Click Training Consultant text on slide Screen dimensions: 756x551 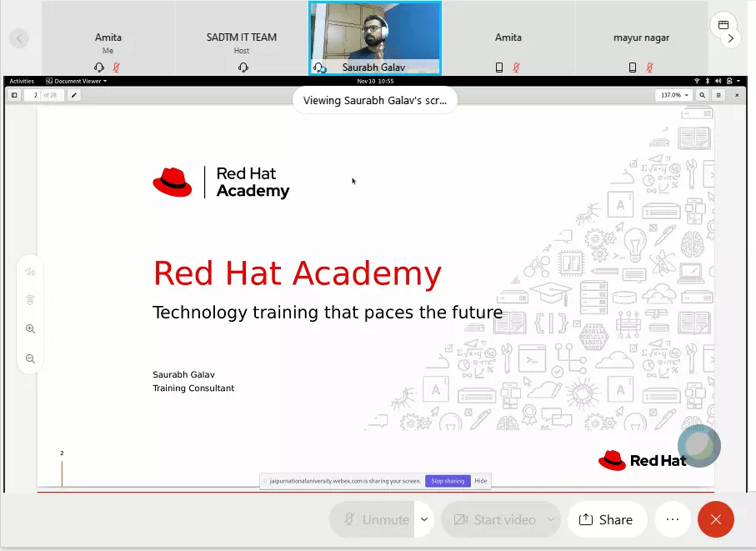point(193,388)
